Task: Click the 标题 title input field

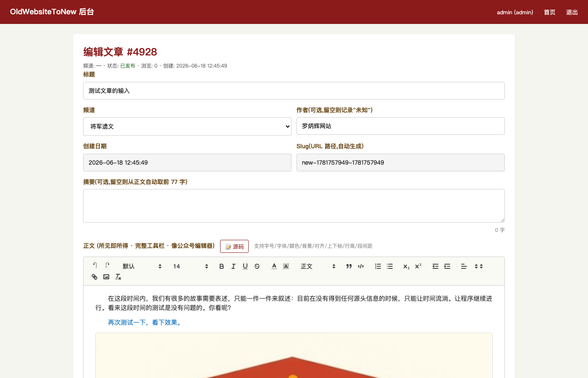Action: coord(294,91)
